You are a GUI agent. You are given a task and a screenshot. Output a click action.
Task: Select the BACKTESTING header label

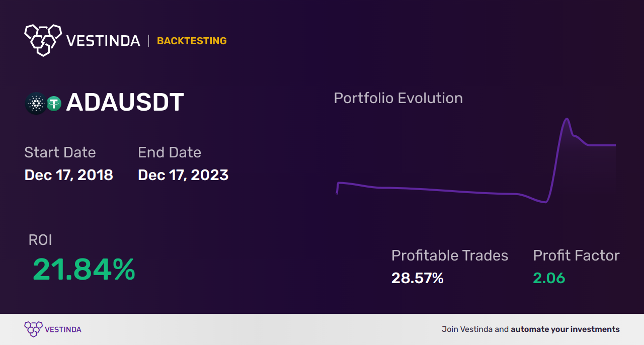(x=192, y=41)
